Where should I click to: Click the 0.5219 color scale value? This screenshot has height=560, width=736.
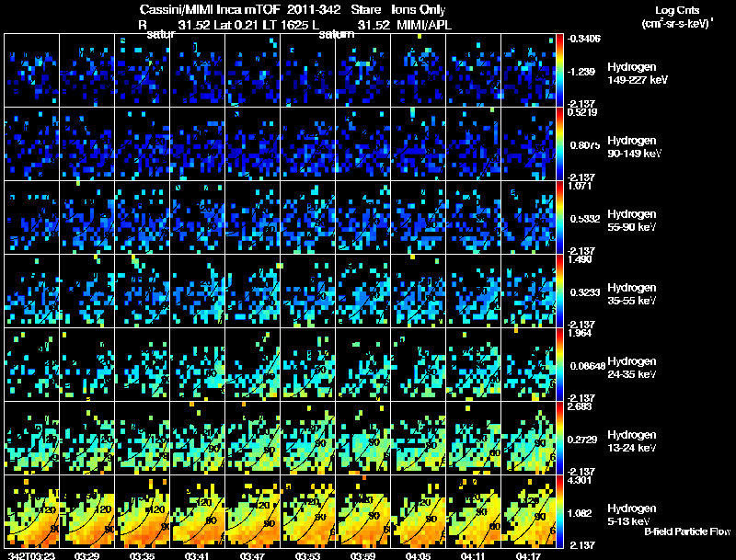pyautogui.click(x=582, y=112)
